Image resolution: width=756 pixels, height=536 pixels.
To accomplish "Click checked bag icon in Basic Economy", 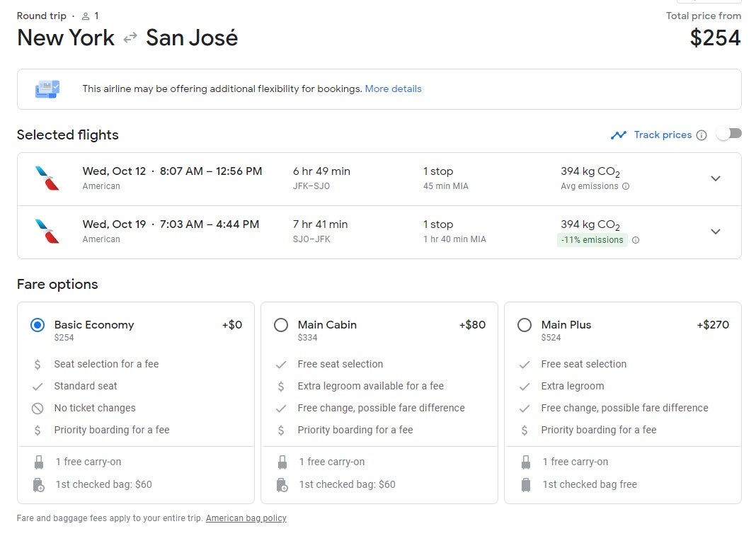I will pos(38,484).
